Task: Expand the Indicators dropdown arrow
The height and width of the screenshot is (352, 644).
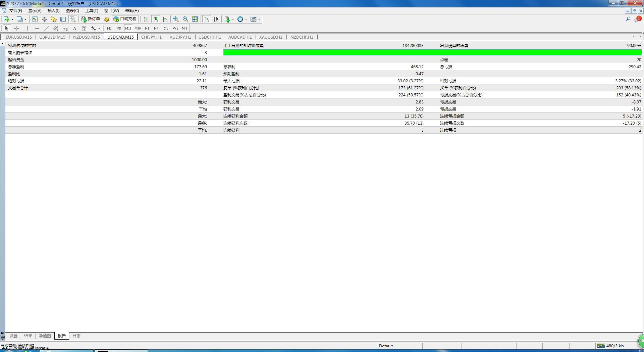Action: click(233, 19)
